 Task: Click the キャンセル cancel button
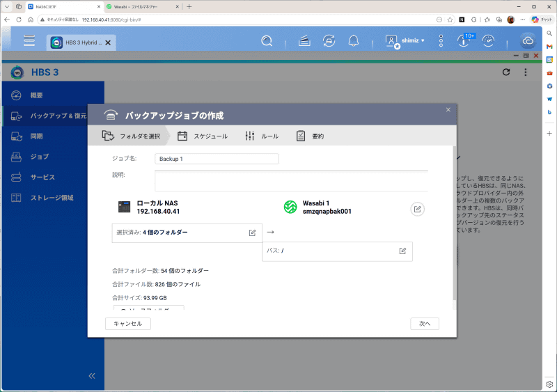[x=128, y=324]
